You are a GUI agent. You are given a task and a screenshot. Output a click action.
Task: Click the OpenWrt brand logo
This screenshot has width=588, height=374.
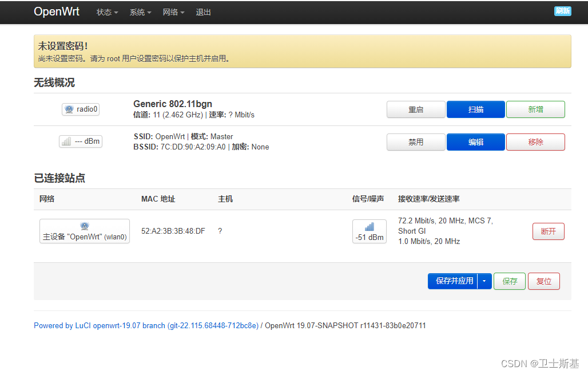[x=57, y=11]
